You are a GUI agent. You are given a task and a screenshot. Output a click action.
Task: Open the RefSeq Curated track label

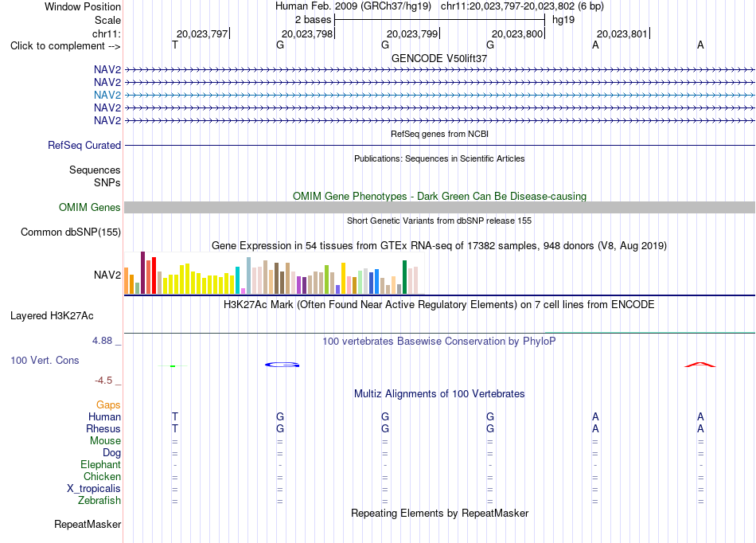point(84,145)
